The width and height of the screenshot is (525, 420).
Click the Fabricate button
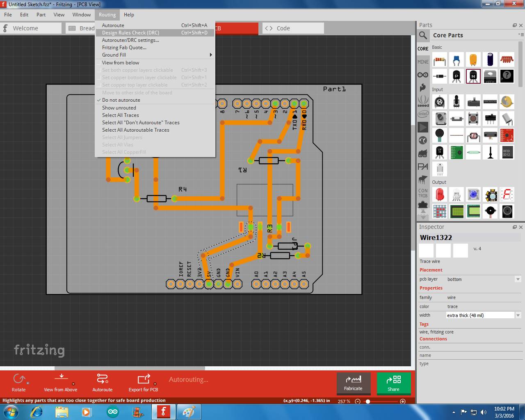[x=353, y=383]
